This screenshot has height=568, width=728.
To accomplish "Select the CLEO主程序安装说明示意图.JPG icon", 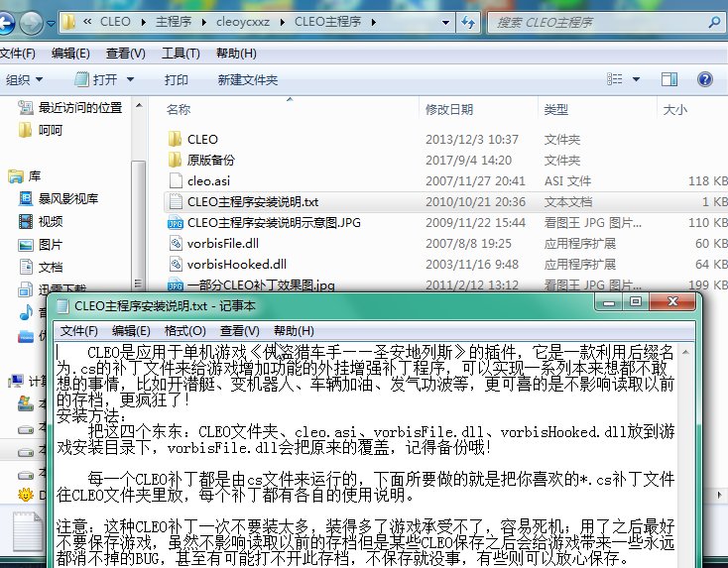I will tap(175, 222).
